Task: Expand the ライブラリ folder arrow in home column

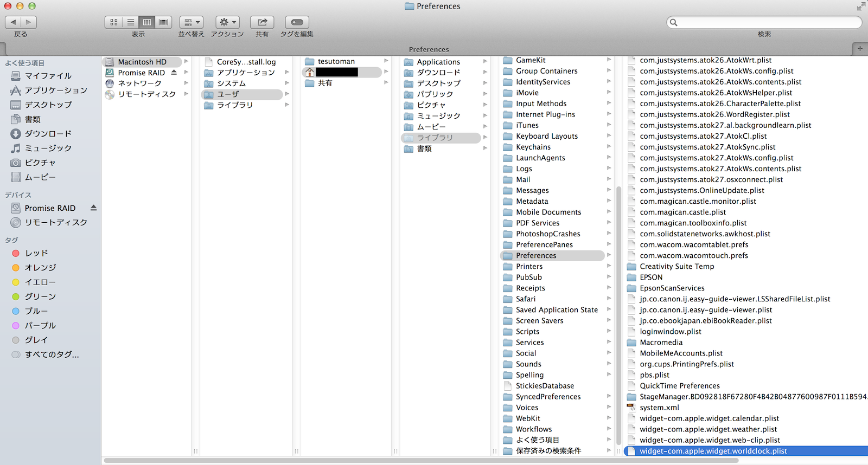Action: 485,137
